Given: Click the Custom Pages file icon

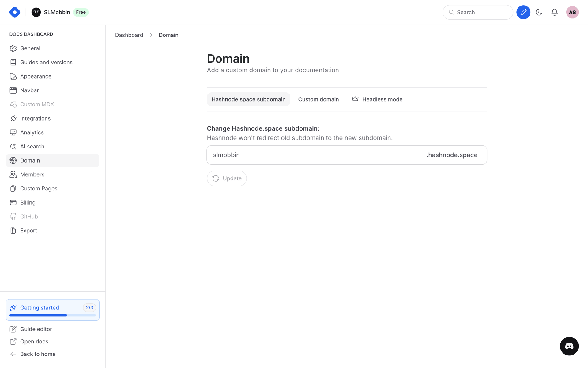Looking at the screenshot, I should 13,189.
